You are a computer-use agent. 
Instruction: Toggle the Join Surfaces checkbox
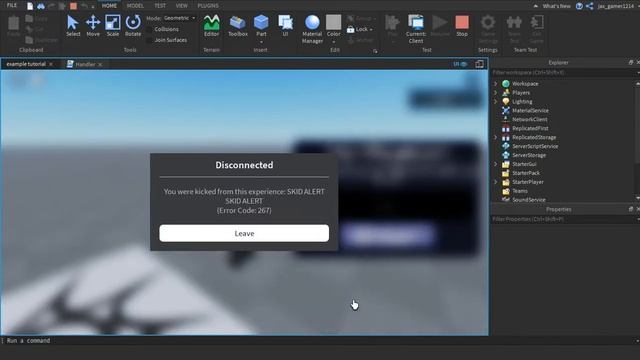pyautogui.click(x=149, y=40)
